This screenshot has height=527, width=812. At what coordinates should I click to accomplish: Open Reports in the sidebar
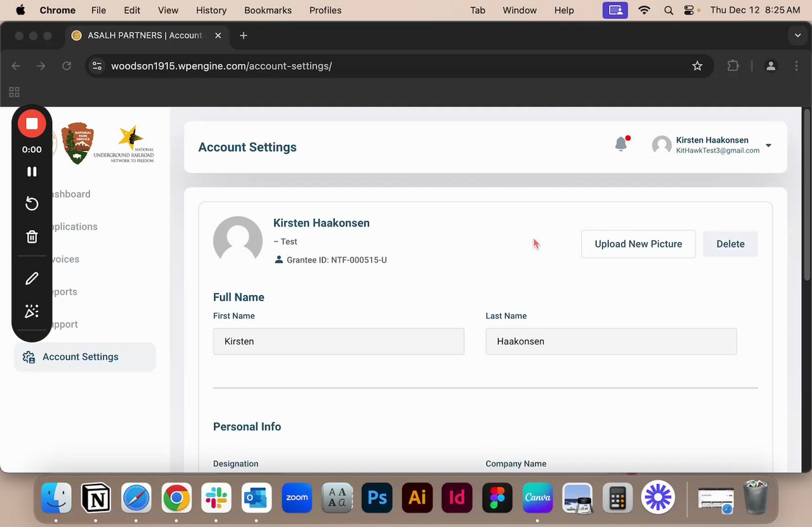[65, 292]
